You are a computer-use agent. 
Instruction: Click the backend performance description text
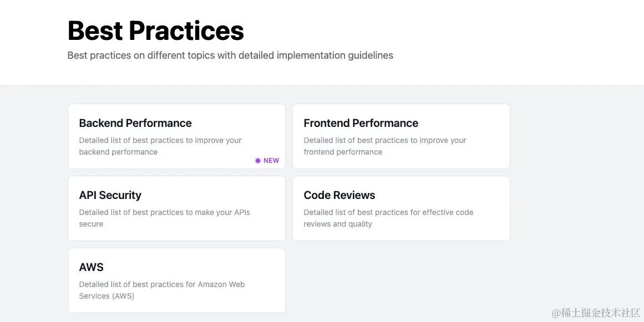point(160,146)
